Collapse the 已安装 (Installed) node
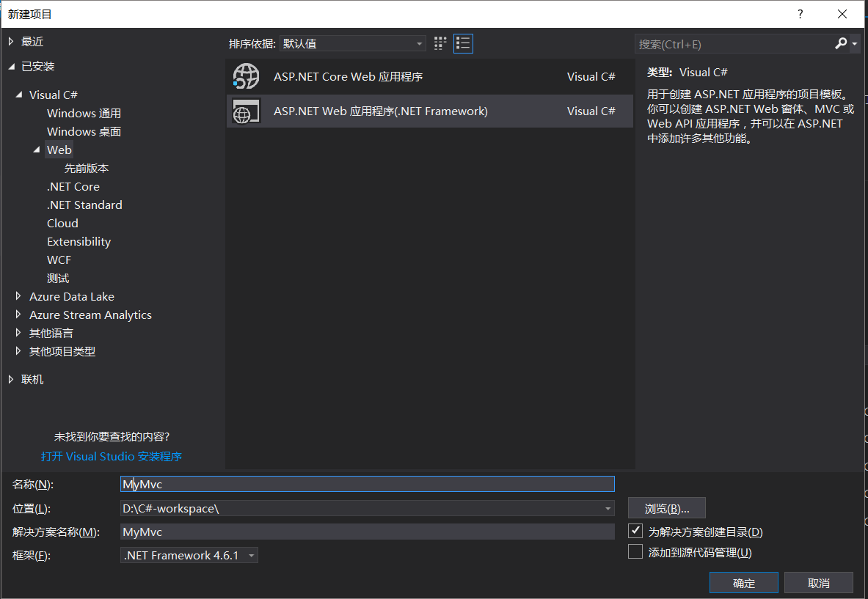The height and width of the screenshot is (599, 868). pyautogui.click(x=11, y=67)
